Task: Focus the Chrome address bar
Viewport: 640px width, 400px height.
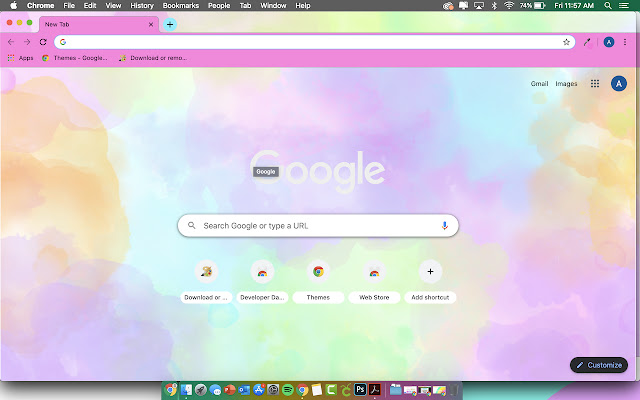Action: pos(314,42)
